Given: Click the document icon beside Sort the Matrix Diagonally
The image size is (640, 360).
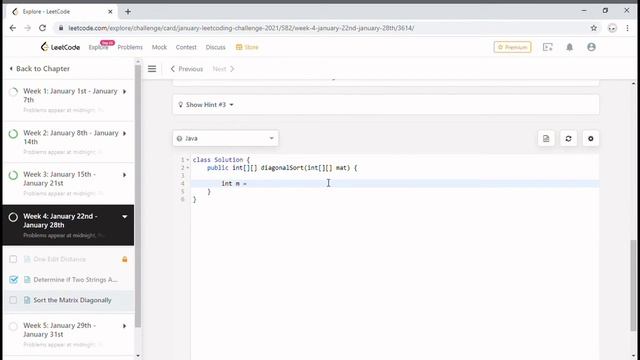Looking at the screenshot, I should (27, 300).
